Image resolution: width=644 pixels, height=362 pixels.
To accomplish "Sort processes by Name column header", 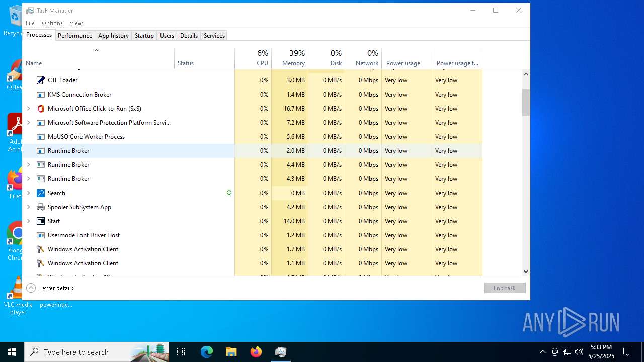I will click(x=98, y=59).
